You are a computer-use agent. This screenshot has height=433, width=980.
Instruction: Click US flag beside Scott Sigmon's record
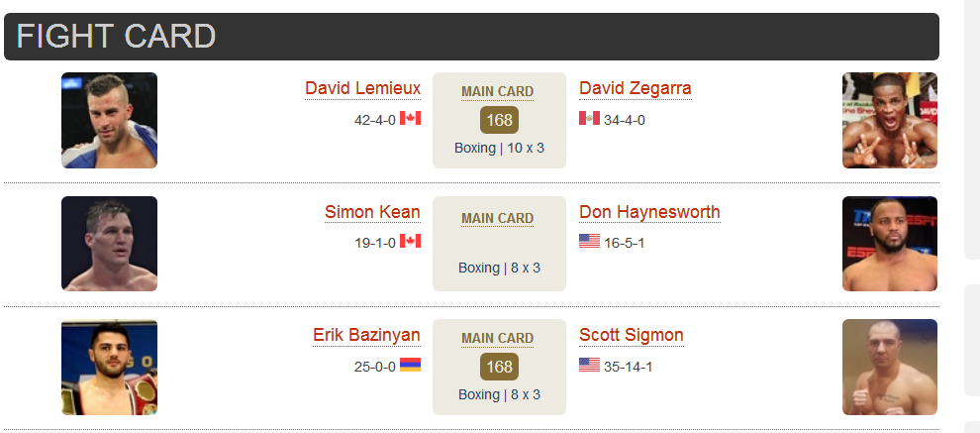point(589,365)
